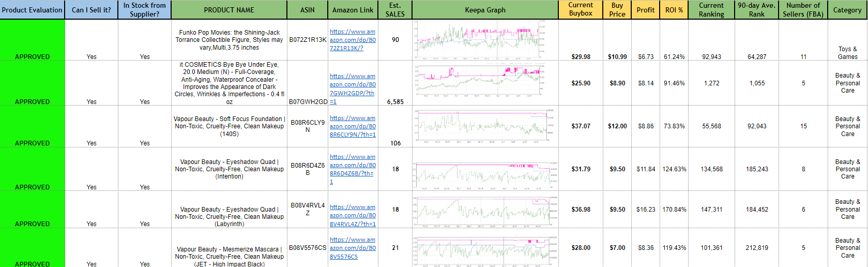
Task: Open Amazon link for Mesmerize Mascara
Action: (x=353, y=248)
